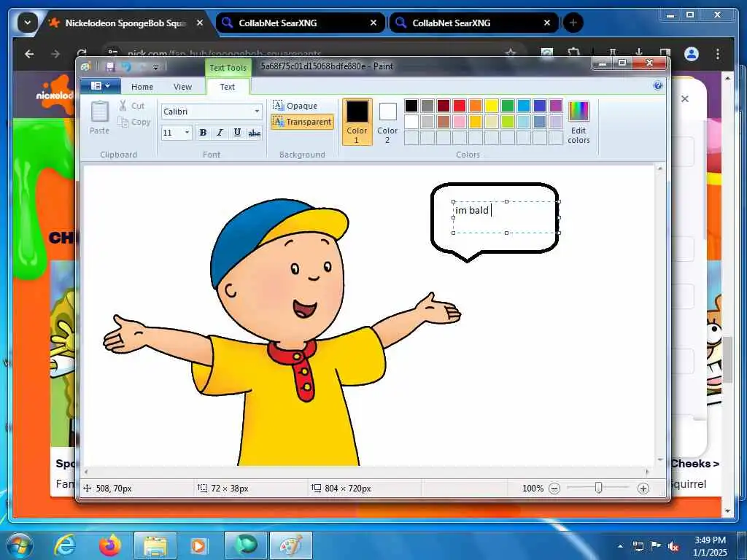Switch to first CollabNet SearXNG tab
747x560 pixels.
tap(299, 23)
